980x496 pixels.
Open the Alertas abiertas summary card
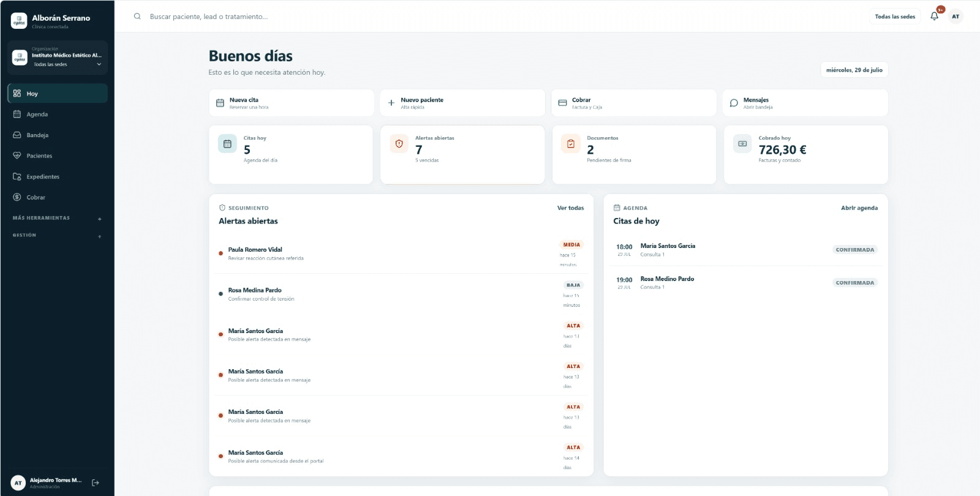click(462, 155)
